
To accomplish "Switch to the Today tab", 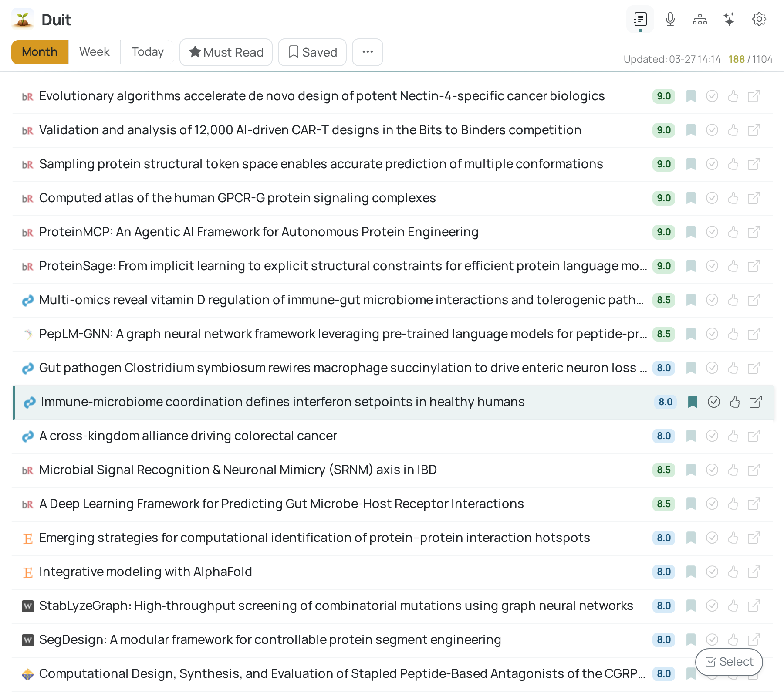I will (x=147, y=52).
